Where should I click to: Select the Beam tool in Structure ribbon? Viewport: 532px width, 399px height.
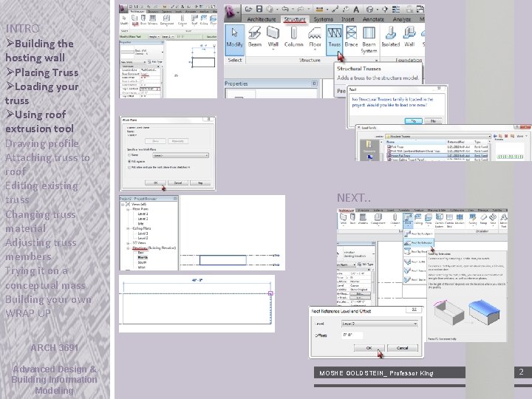click(x=254, y=38)
